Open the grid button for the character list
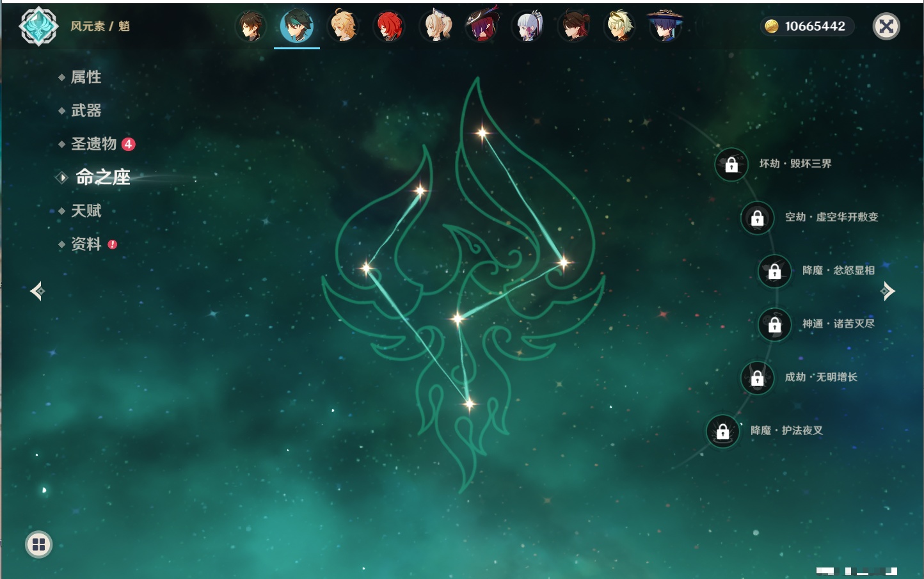924x579 pixels. click(x=38, y=544)
